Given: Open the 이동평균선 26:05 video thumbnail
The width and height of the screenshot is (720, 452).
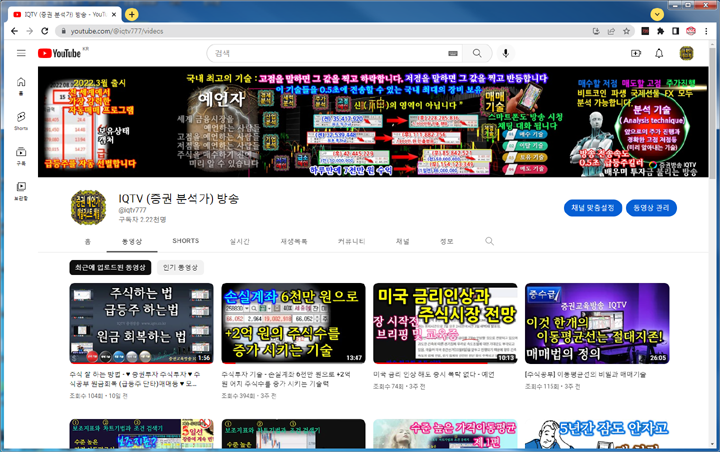Looking at the screenshot, I should click(597, 323).
